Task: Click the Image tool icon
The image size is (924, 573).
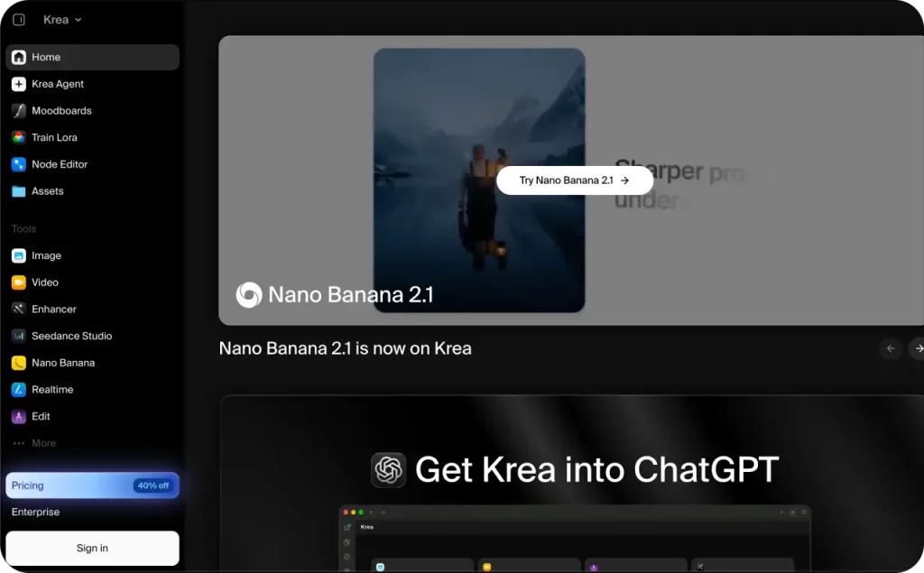Action: (x=19, y=256)
